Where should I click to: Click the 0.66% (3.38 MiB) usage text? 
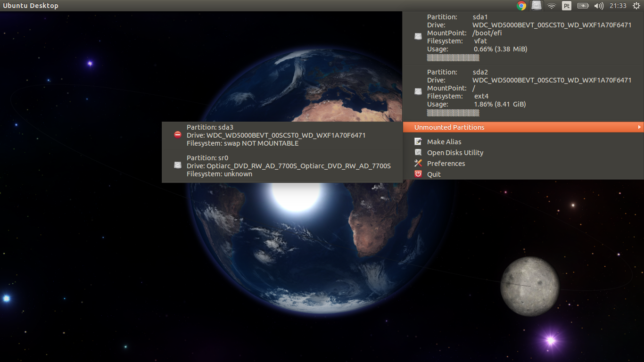point(500,49)
